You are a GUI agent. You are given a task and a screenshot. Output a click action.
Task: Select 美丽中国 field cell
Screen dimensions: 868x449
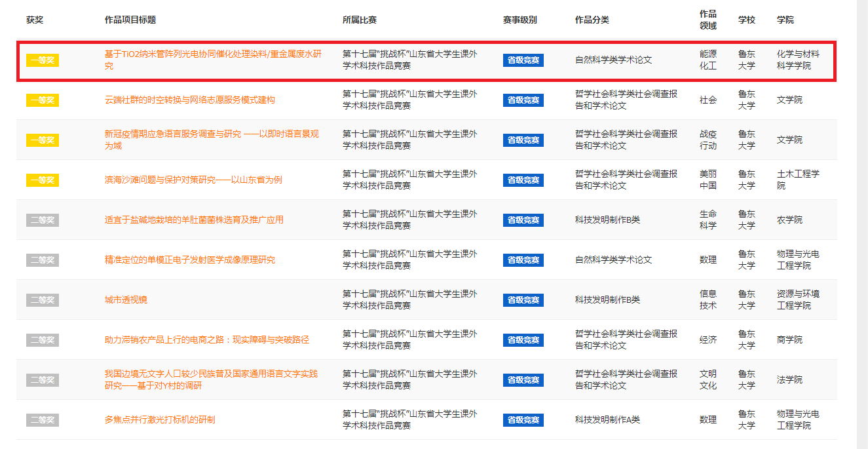tap(708, 180)
